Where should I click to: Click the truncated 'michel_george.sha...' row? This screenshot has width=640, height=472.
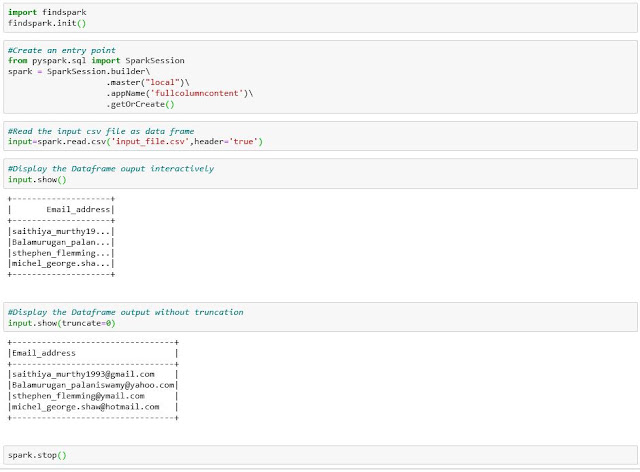[61, 264]
